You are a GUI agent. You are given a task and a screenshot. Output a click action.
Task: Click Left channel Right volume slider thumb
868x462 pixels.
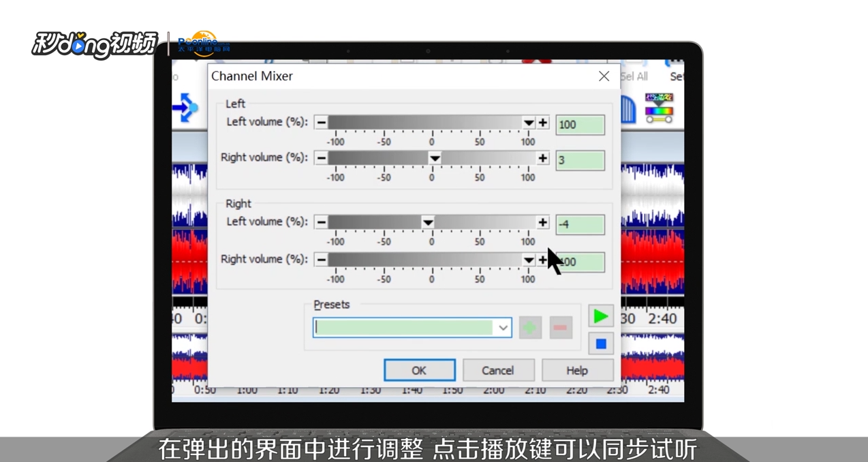pos(435,158)
